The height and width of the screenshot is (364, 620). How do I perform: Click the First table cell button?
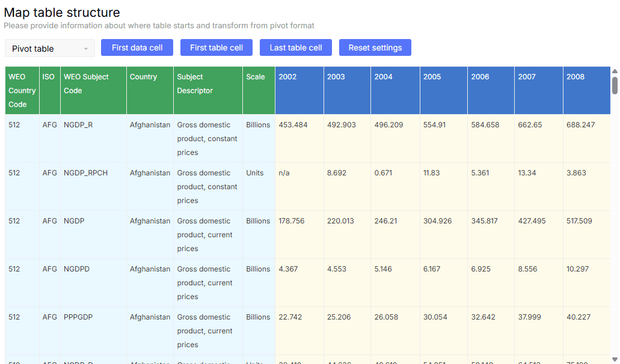click(x=216, y=47)
